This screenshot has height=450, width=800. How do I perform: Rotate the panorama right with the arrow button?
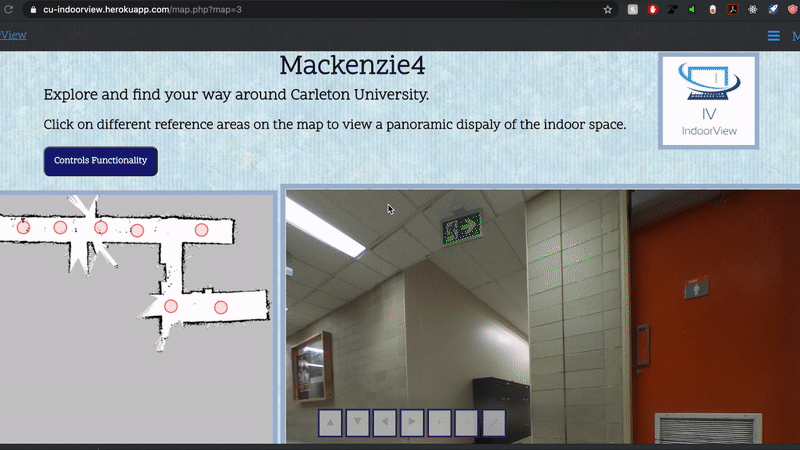click(412, 423)
